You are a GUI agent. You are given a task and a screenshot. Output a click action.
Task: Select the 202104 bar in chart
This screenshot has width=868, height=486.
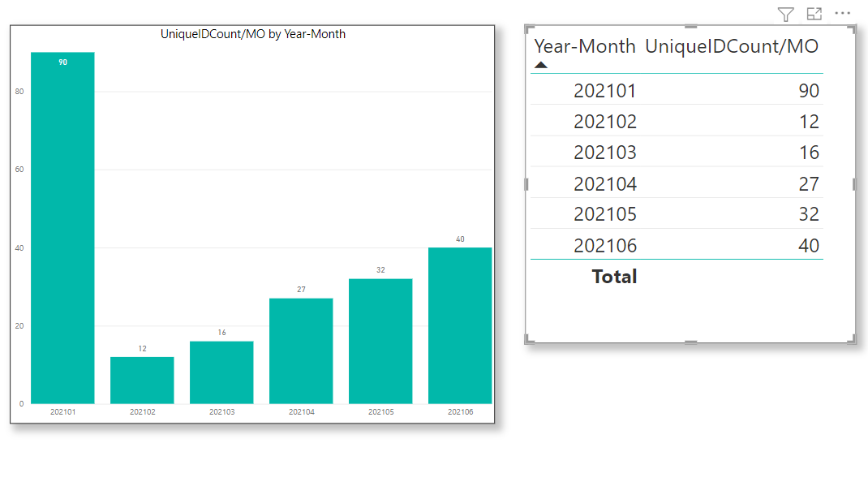pyautogui.click(x=301, y=351)
